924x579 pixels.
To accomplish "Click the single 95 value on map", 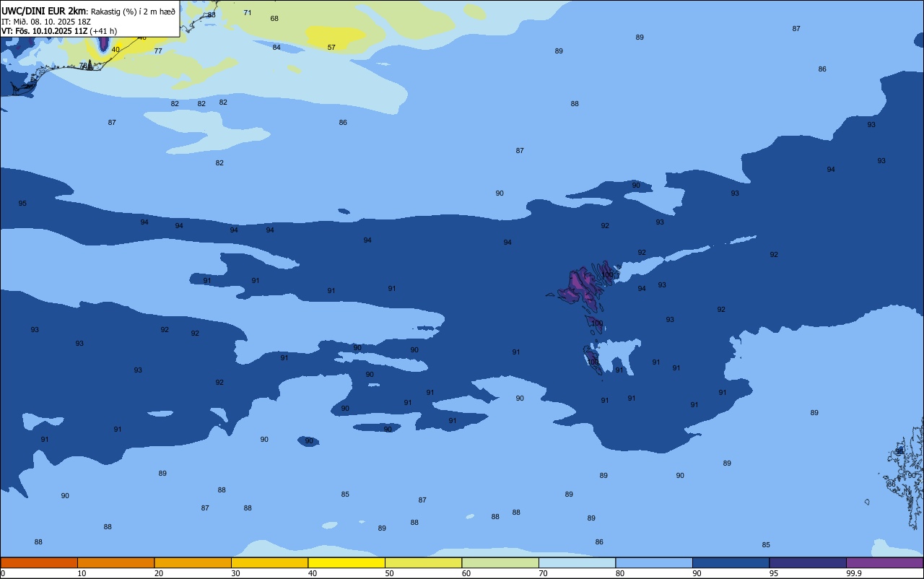I will point(22,204).
